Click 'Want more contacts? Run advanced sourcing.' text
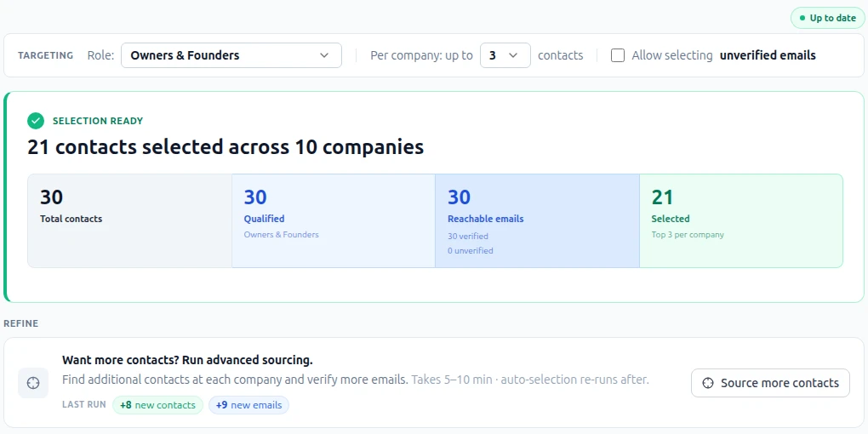868x434 pixels. point(187,360)
